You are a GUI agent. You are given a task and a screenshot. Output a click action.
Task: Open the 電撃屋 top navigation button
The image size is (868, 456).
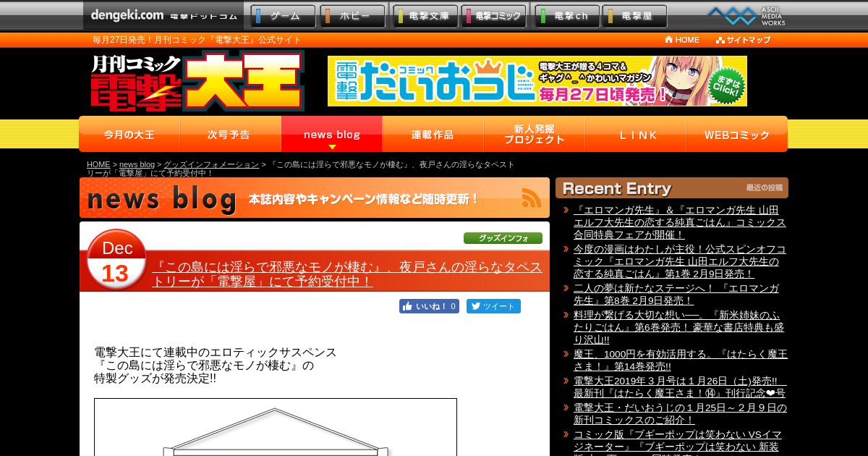tap(634, 16)
